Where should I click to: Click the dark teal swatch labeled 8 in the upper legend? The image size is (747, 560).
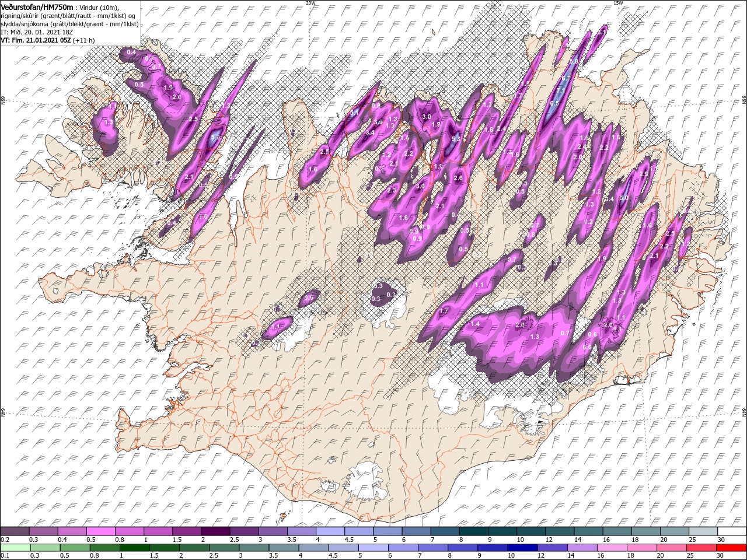pos(475,531)
